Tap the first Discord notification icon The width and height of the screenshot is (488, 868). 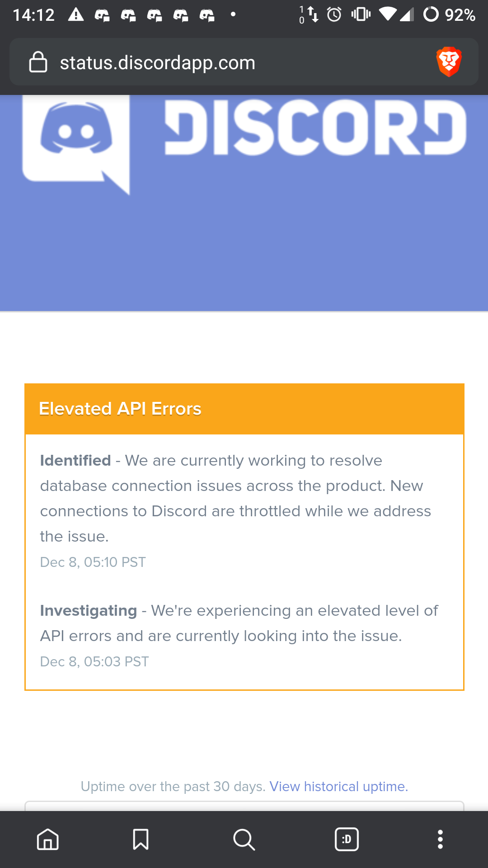[102, 16]
